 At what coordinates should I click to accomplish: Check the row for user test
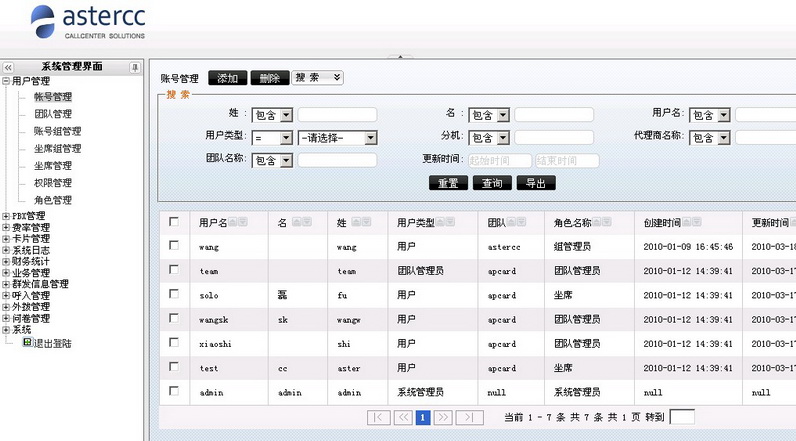pos(174,366)
